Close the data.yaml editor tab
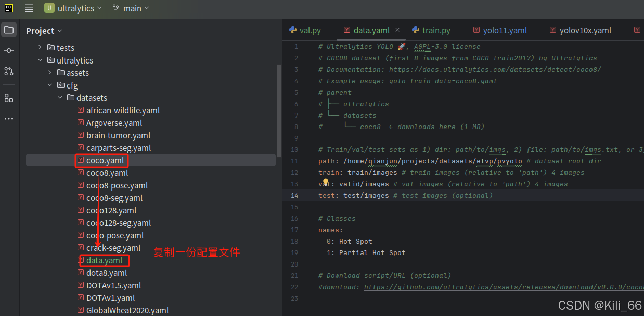 pos(398,31)
